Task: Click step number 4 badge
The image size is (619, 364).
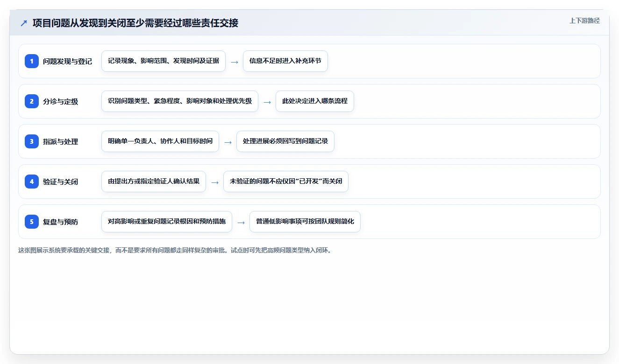Action: (x=32, y=181)
